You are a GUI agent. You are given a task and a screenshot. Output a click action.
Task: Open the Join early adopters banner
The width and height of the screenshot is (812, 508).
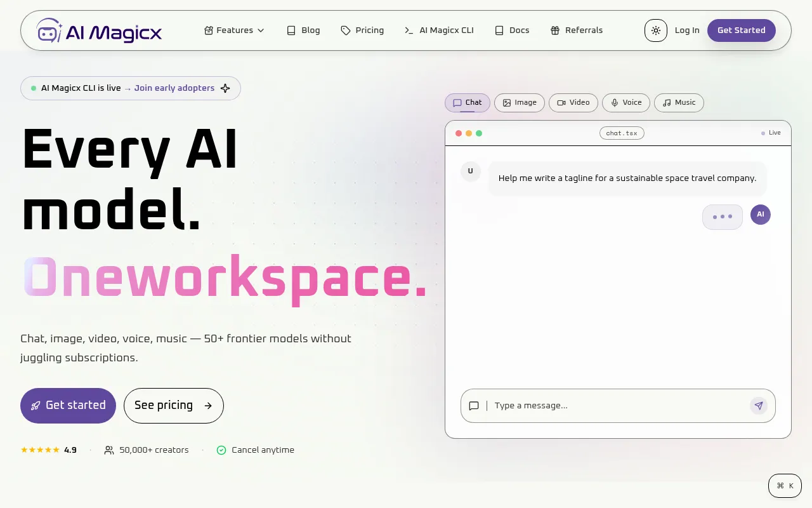[131, 88]
